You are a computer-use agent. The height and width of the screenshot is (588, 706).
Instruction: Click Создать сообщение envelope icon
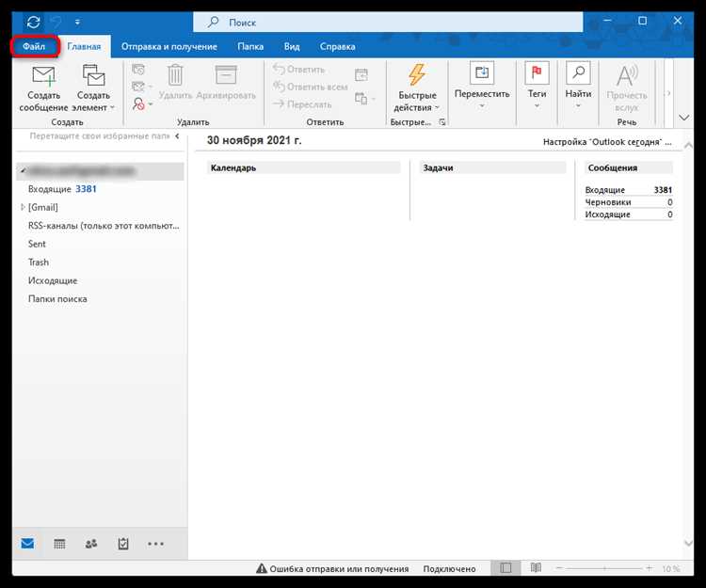click(43, 76)
